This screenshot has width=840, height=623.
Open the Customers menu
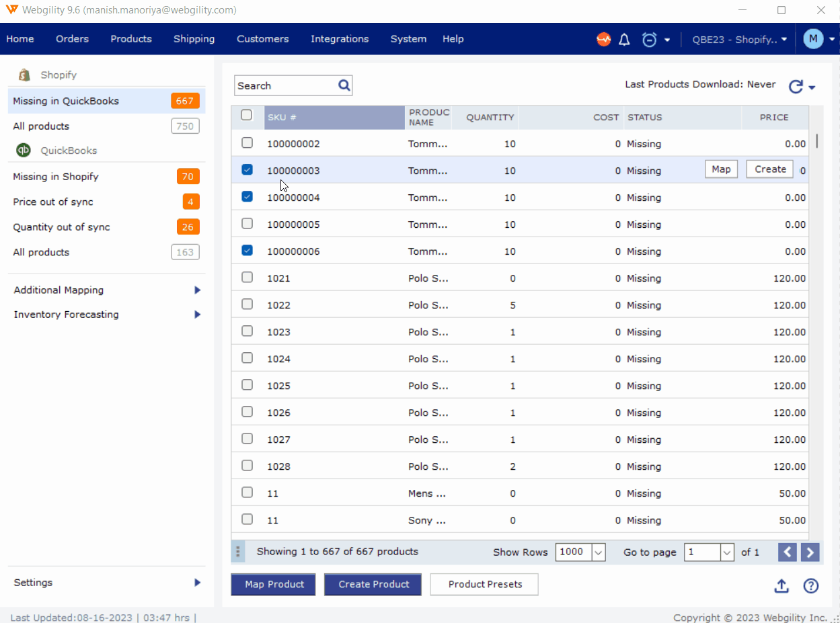click(x=263, y=39)
